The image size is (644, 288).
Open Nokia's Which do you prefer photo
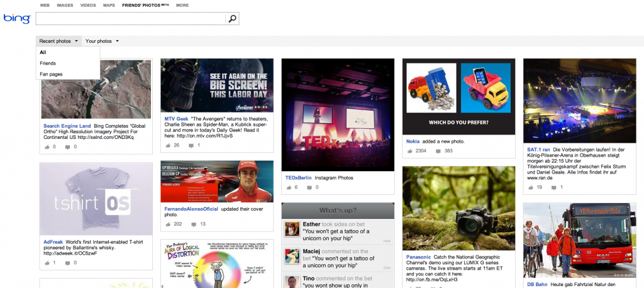(458, 97)
